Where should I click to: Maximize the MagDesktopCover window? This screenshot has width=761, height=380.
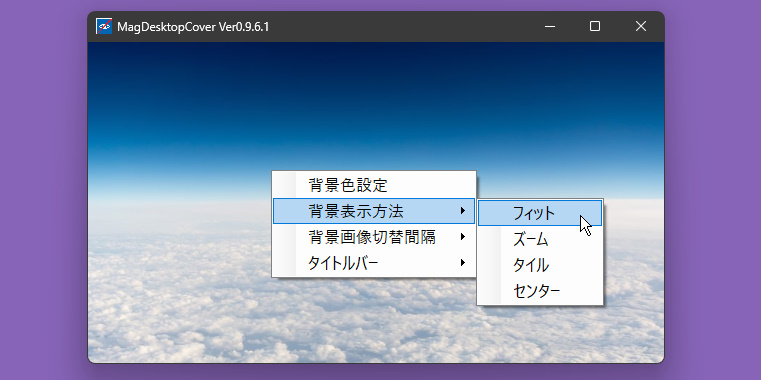(595, 26)
